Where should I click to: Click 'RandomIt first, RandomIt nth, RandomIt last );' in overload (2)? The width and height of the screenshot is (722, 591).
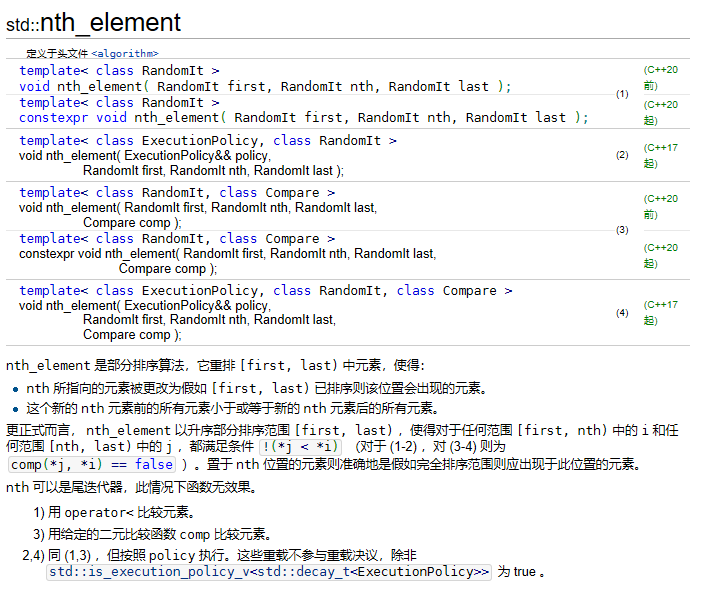(x=213, y=171)
